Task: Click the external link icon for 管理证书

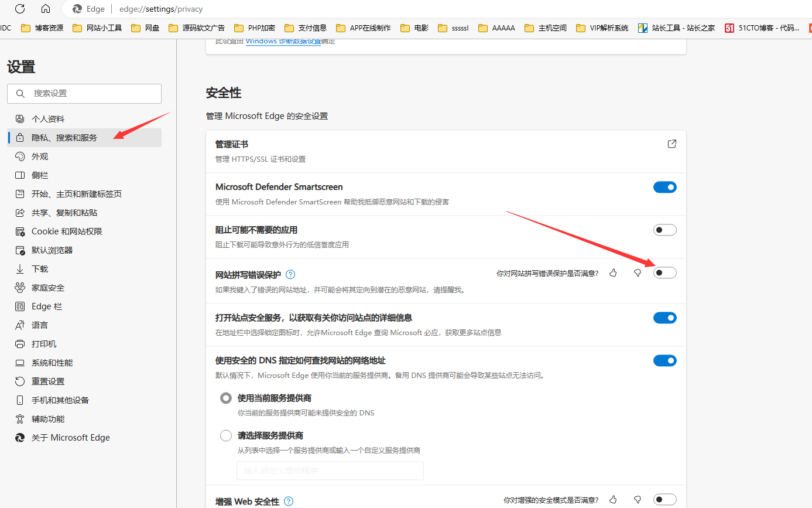Action: (x=672, y=144)
